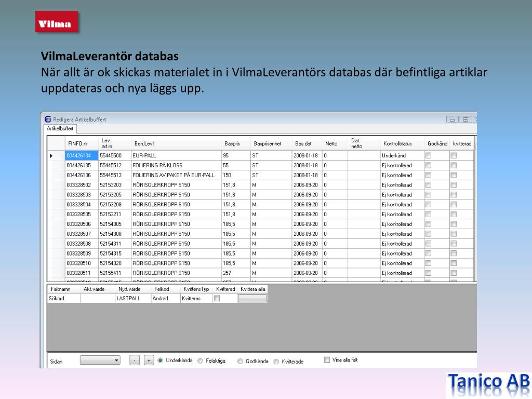
Task: Click the Kontrollstatus column header
Action: click(x=402, y=143)
